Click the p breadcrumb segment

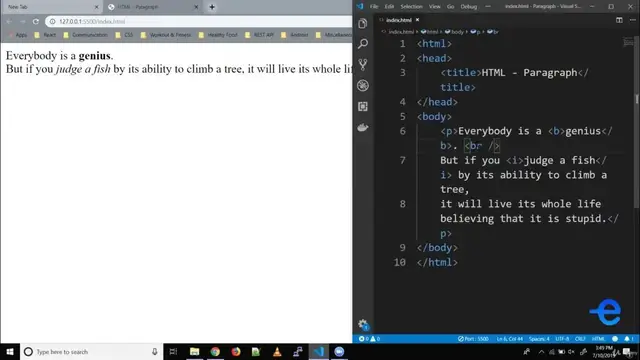point(475,31)
